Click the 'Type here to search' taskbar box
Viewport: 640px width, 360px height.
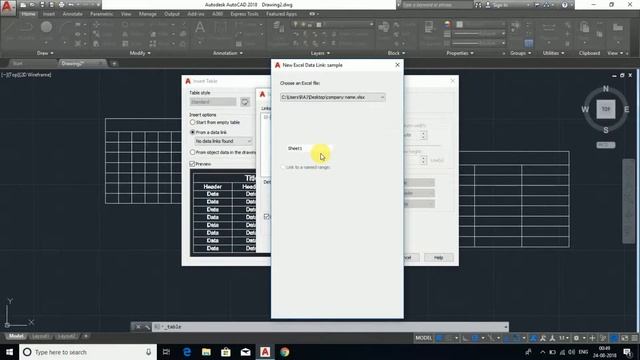[x=88, y=352]
